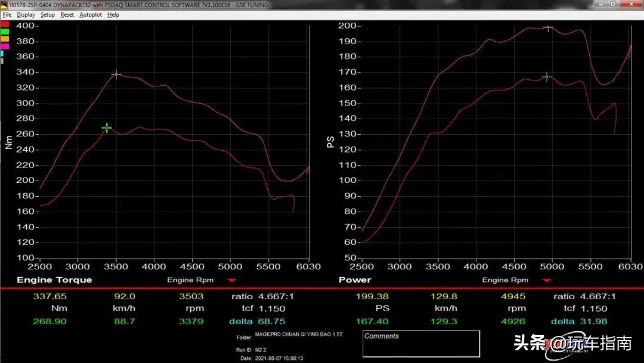This screenshot has height=363, width=644.
Task: Open the Setup menu
Action: 48,14
